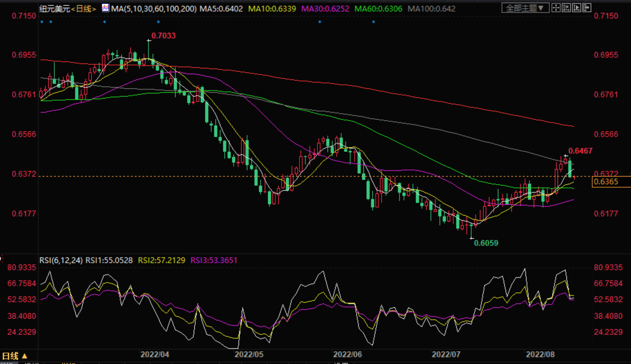Click the MA(5,10,30,60,100,200) indicator label
The width and height of the screenshot is (631, 364).
pos(154,9)
